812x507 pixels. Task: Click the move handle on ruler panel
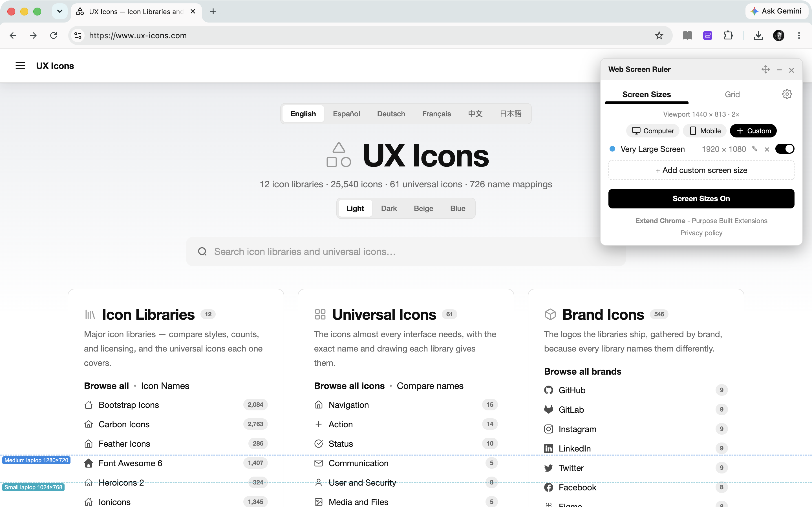click(x=765, y=69)
